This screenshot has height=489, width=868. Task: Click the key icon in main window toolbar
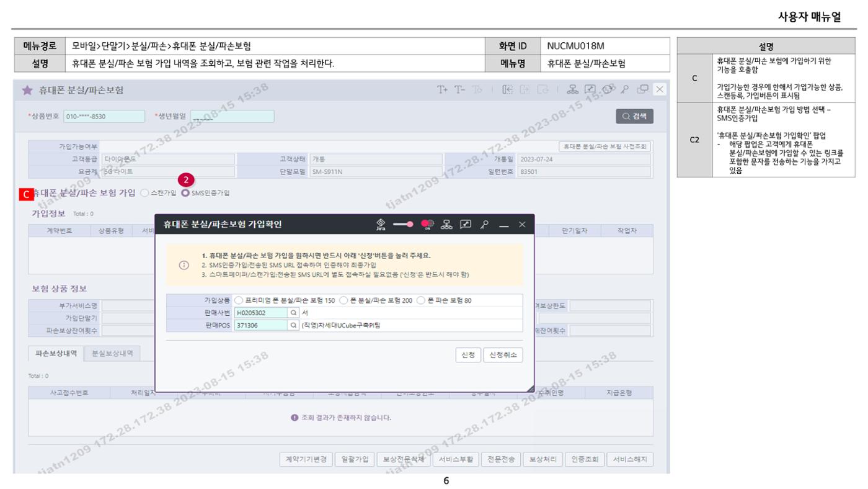pos(626,90)
